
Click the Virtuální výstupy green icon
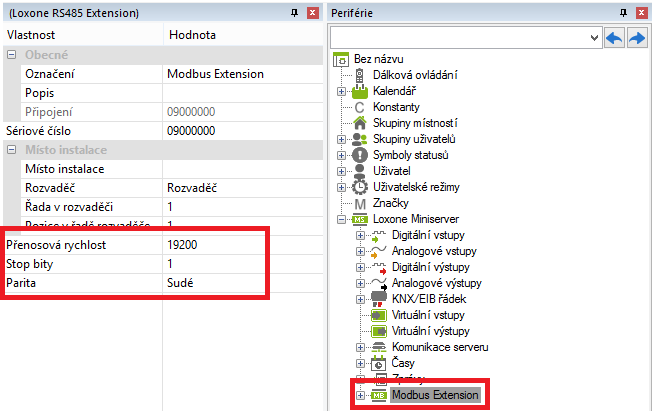point(379,331)
